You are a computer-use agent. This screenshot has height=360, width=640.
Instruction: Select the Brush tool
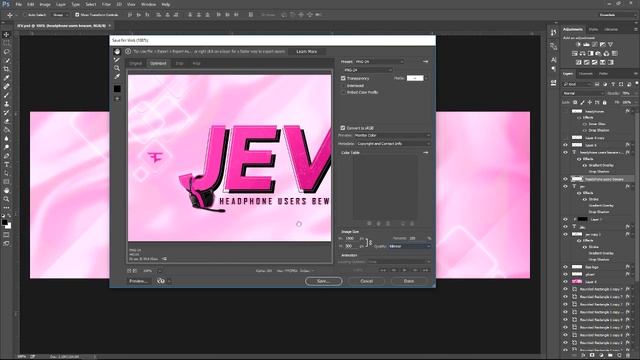click(7, 95)
